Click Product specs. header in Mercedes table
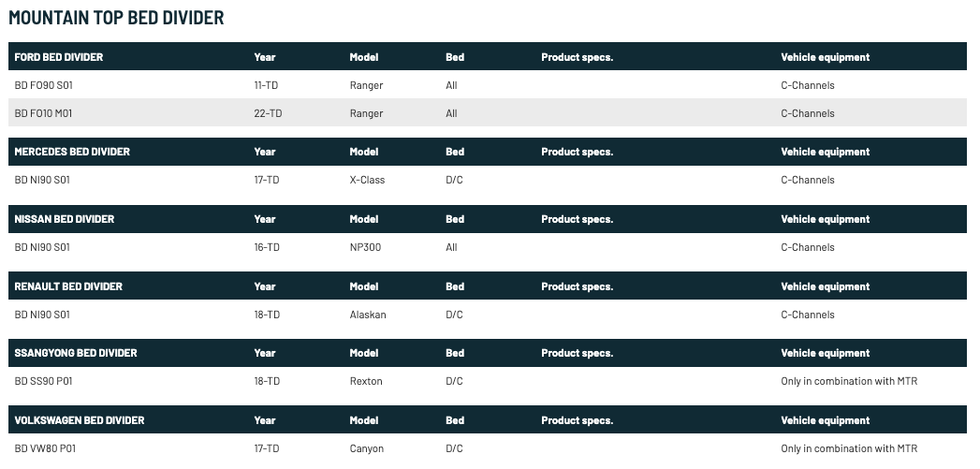This screenshot has height=469, width=980. (577, 152)
